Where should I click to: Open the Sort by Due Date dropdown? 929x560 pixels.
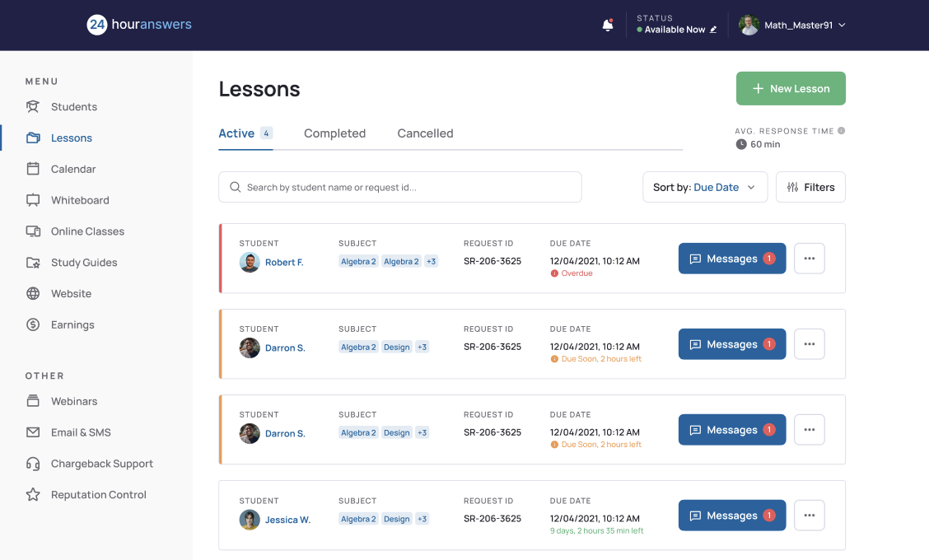705,187
